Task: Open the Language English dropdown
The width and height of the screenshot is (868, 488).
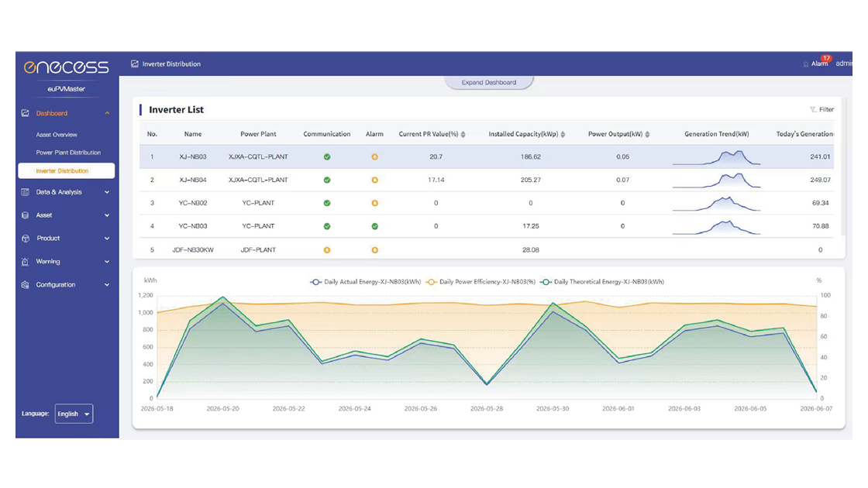Action: 74,414
